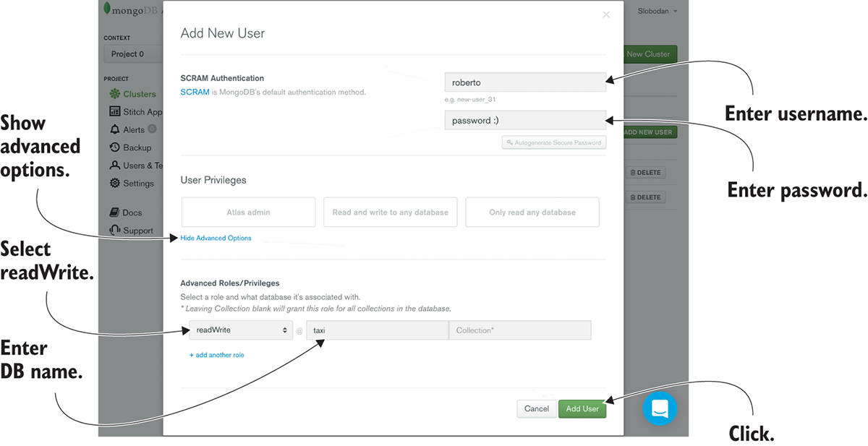Click the Backup clock icon
Screen dimensions: 868x446
114,147
